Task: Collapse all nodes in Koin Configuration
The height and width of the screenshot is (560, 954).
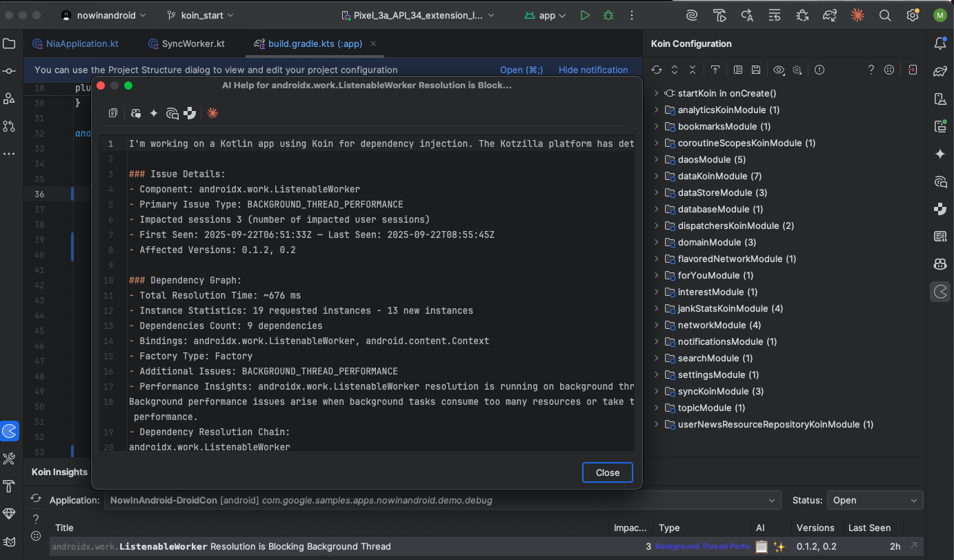Action: (692, 70)
